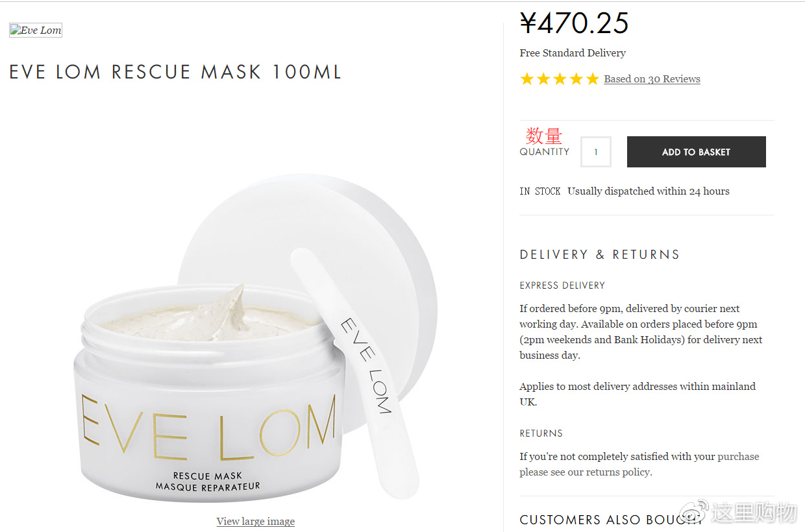Screen dimensions: 805x532
Task: Open the Based on 30 Reviews link
Action: (x=652, y=79)
